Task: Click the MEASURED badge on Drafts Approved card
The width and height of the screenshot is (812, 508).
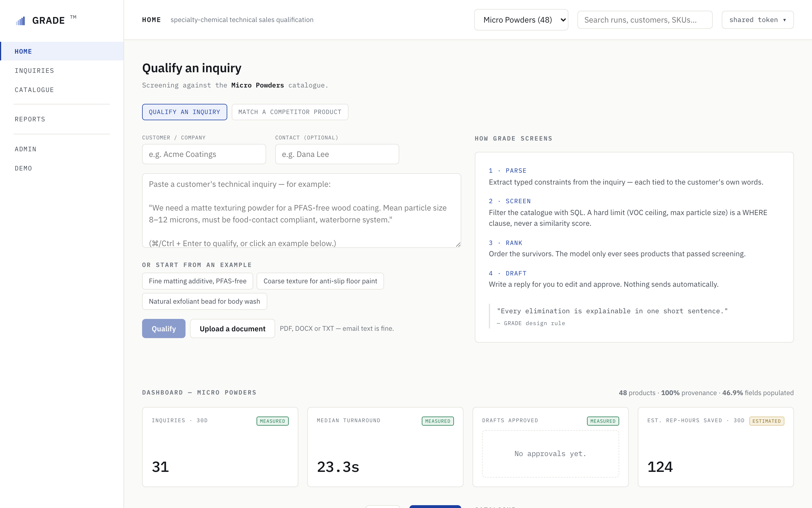Action: 603,421
